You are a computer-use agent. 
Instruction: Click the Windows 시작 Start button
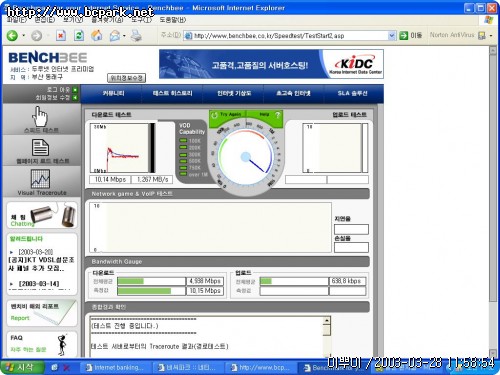click(22, 367)
